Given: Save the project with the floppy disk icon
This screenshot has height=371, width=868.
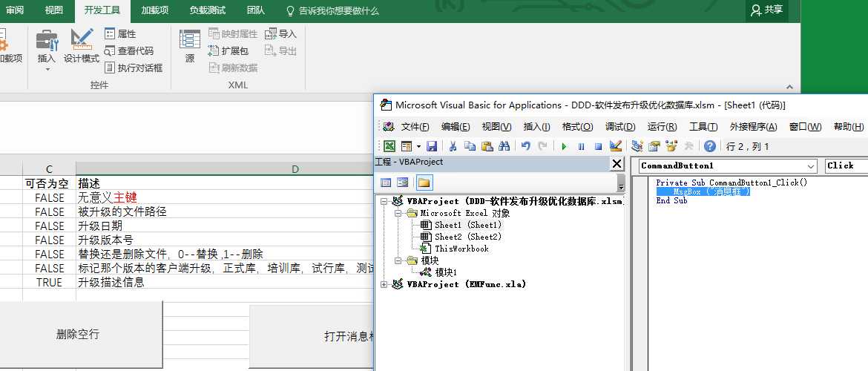Looking at the screenshot, I should tap(432, 146).
